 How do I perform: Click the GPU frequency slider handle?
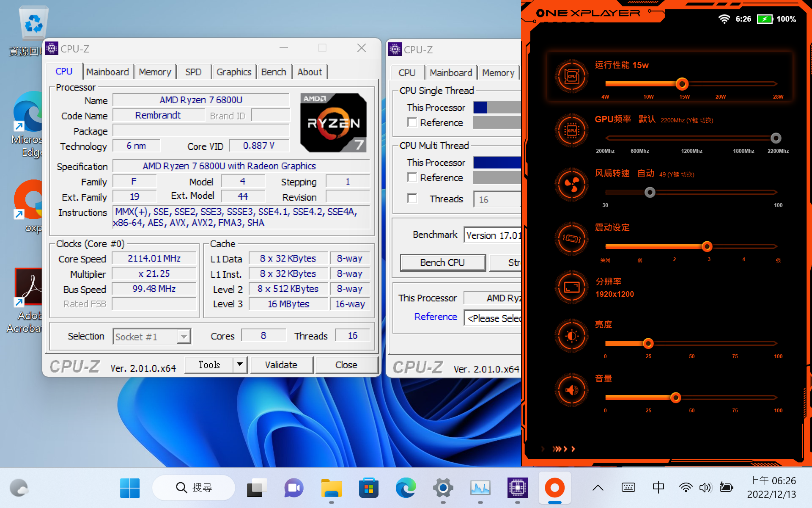776,138
